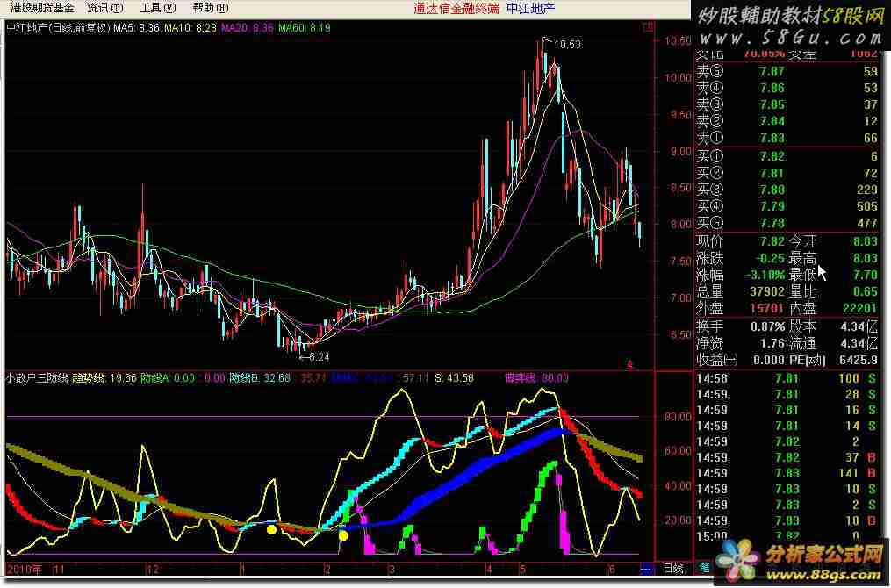Click the 80.00 label on the indicator axis
The height and width of the screenshot is (588, 891).
(x=677, y=417)
